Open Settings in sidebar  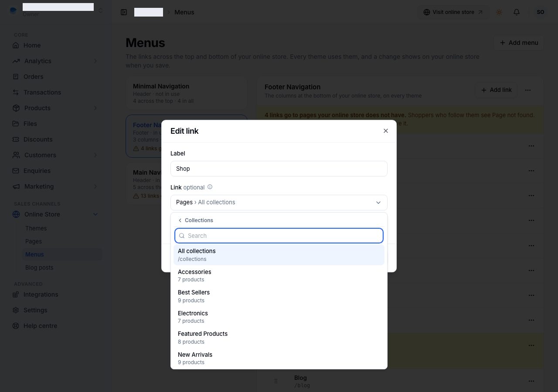(x=55, y=310)
